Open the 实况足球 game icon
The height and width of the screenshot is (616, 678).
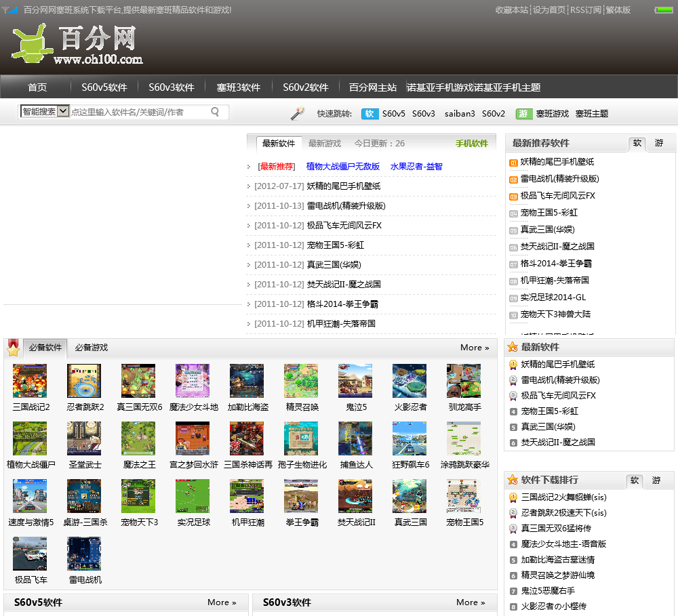[x=193, y=496]
